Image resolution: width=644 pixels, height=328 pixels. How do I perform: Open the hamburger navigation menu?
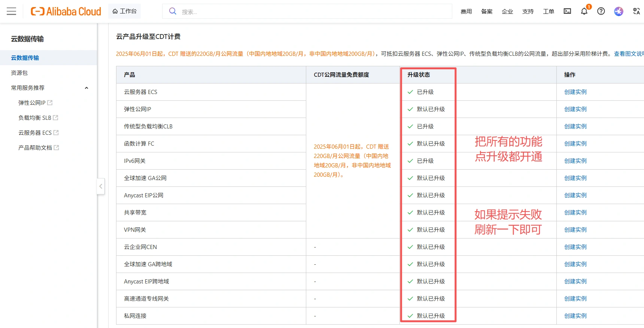[x=12, y=11]
